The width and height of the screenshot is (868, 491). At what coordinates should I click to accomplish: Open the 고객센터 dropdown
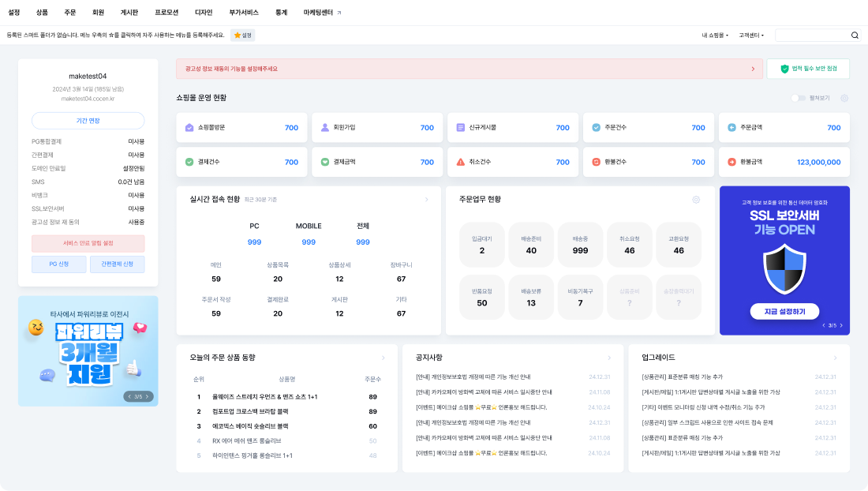[751, 36]
